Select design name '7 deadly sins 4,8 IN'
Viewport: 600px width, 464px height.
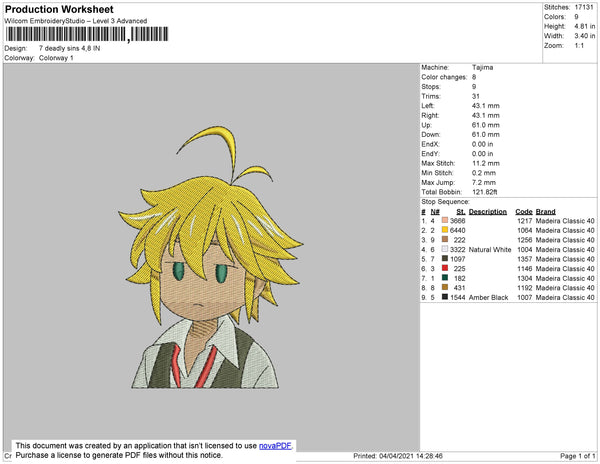[70, 49]
